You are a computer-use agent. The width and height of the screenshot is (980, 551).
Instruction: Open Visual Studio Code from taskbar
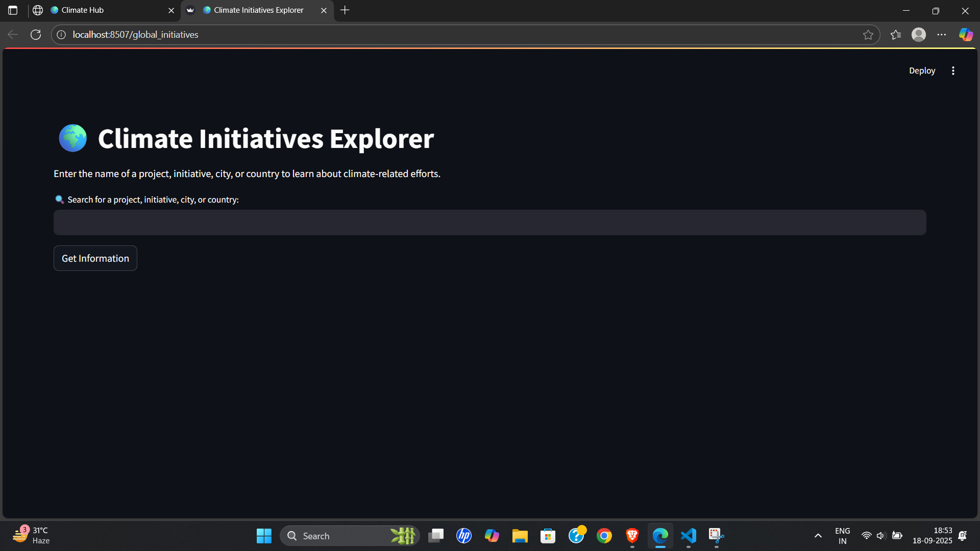pyautogui.click(x=688, y=536)
